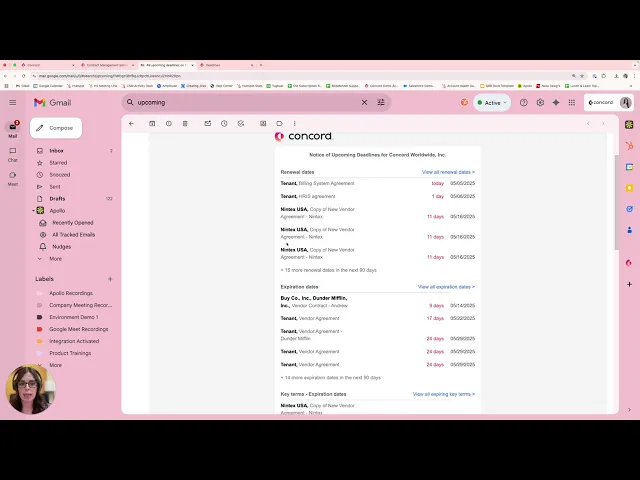Archive this email using the toolbar icon

(152, 124)
